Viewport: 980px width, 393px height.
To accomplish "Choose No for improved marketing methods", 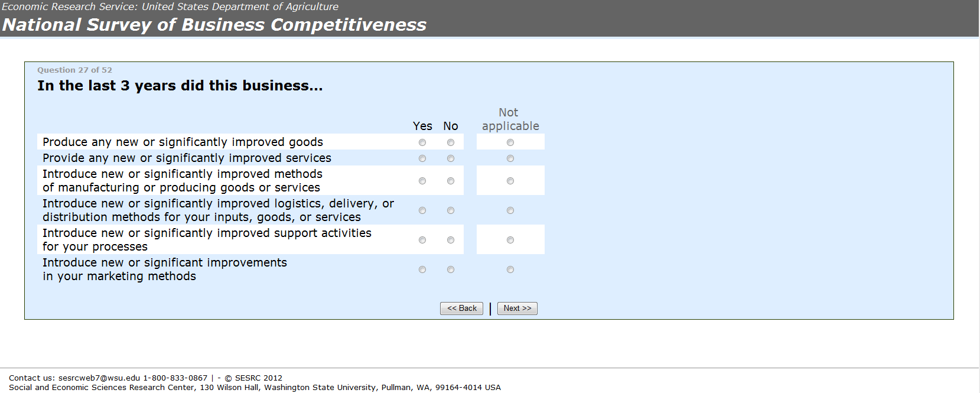I will pos(451,269).
